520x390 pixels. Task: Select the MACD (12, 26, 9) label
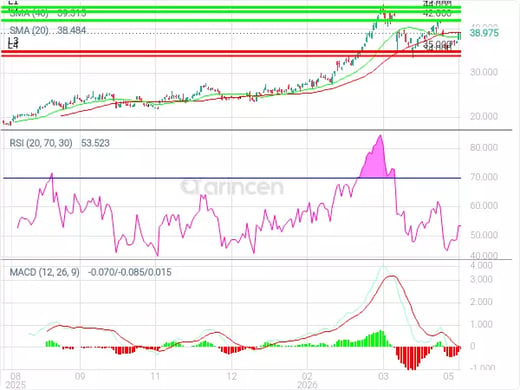pos(45,272)
